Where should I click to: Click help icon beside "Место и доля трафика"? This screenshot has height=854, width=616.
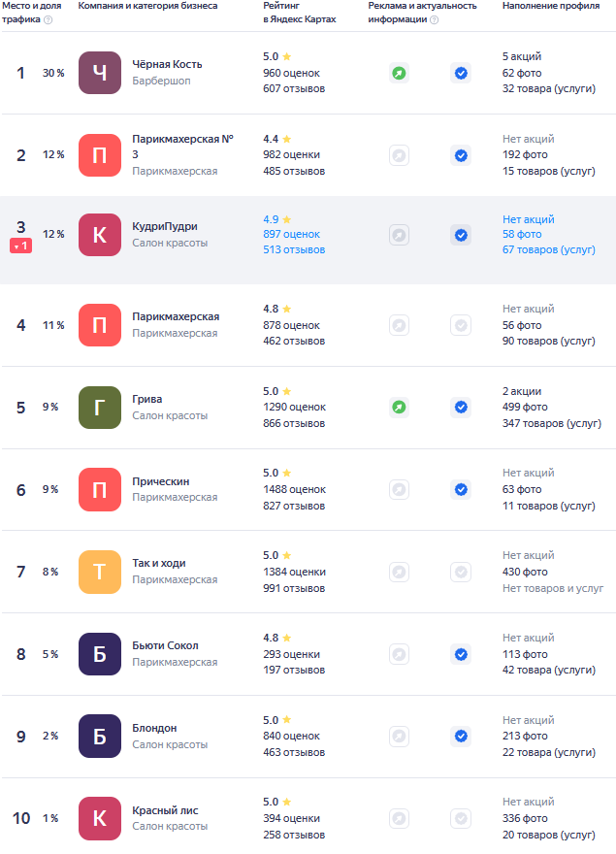click(x=49, y=19)
